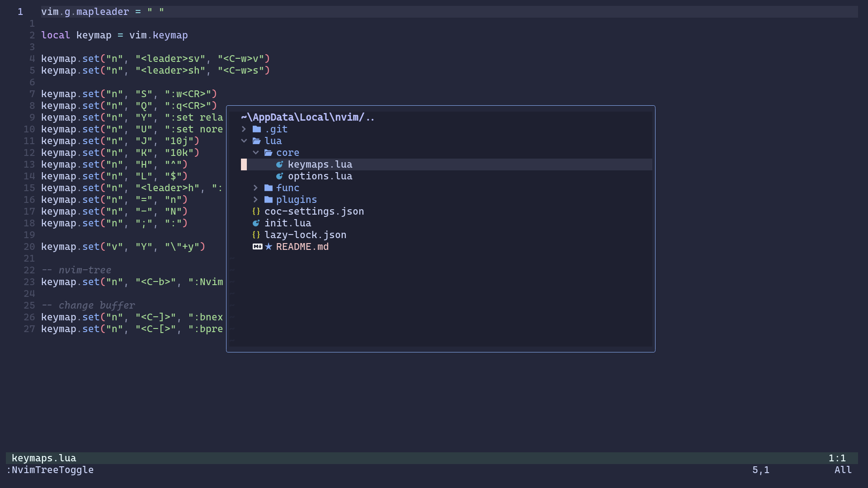Open the parent directory via the path header
The height and width of the screenshot is (488, 868).
point(307,117)
